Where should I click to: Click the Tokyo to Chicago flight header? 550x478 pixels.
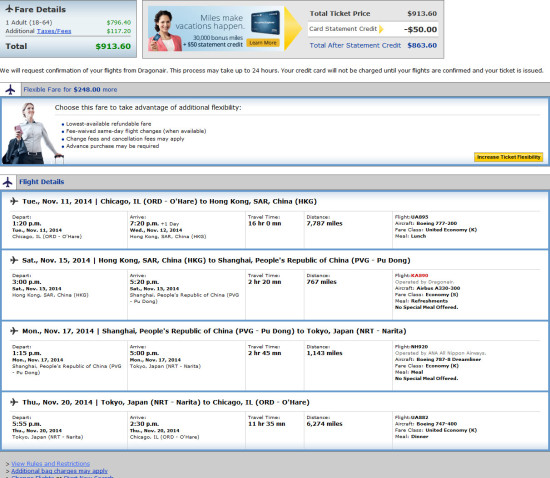coord(166,402)
